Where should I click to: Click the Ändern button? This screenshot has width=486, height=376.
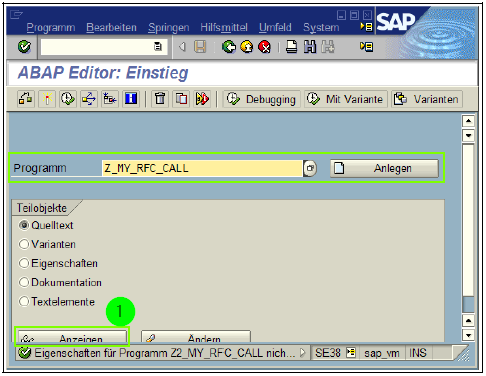coord(196,337)
